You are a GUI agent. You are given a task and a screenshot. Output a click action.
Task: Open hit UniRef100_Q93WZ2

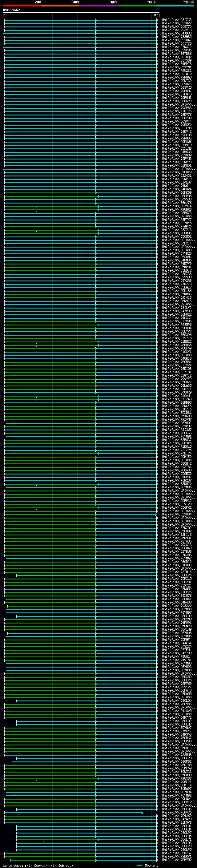tap(177, 23)
